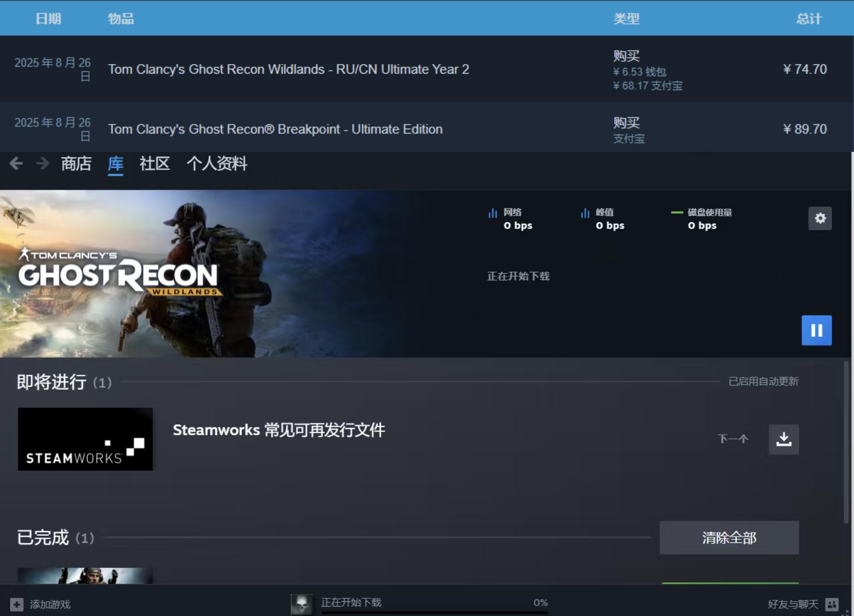854x616 pixels.
Task: Click the 磁盘使用量 0 bps statistic
Action: point(702,219)
